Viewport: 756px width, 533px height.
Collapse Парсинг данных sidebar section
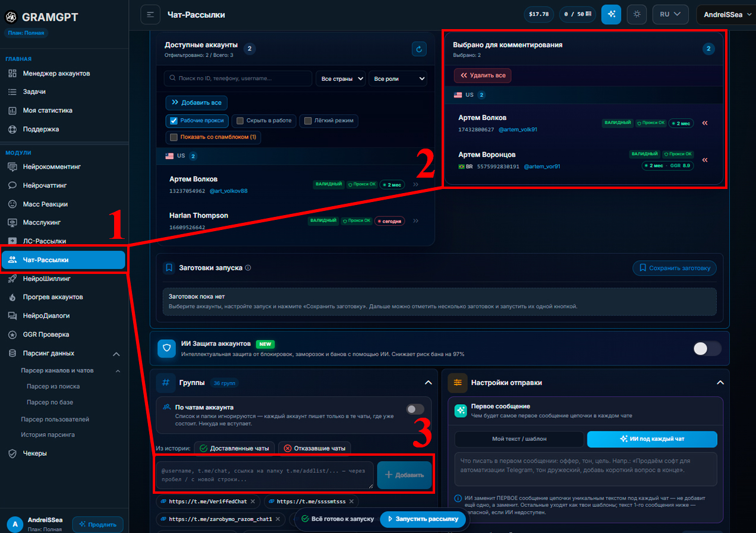(116, 354)
